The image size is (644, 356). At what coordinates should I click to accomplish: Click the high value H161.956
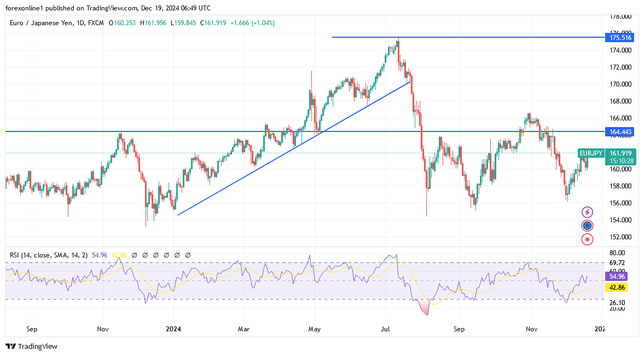(x=153, y=23)
